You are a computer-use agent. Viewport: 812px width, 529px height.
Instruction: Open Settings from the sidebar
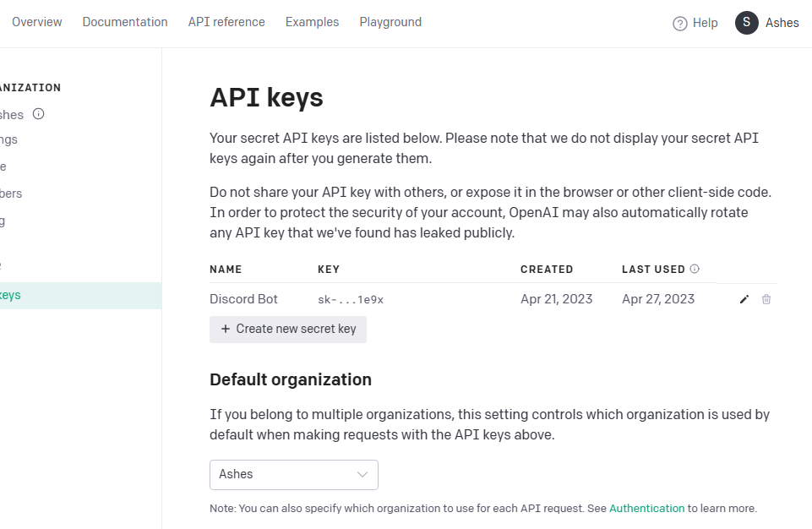[8, 139]
